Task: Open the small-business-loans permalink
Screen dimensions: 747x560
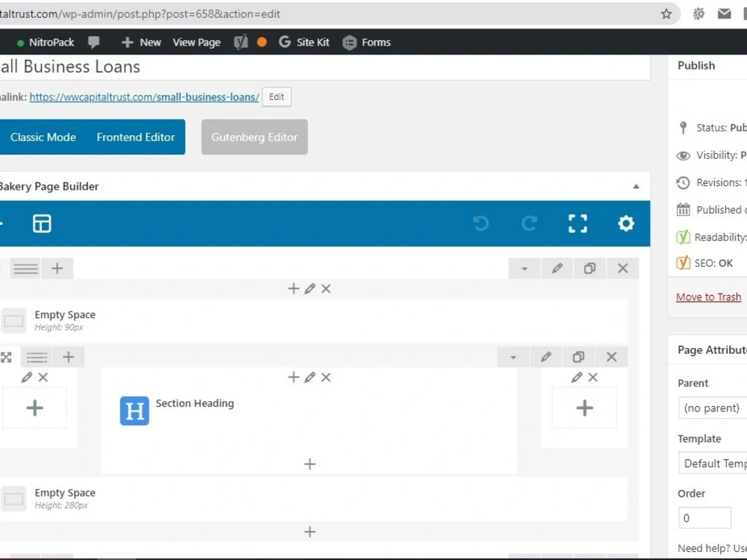Action: (144, 96)
